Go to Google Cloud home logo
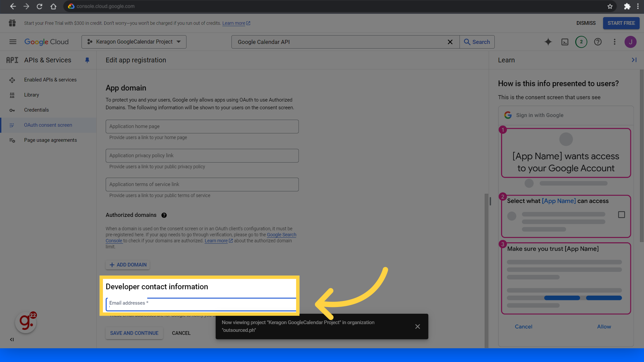644x362 pixels. (x=46, y=42)
